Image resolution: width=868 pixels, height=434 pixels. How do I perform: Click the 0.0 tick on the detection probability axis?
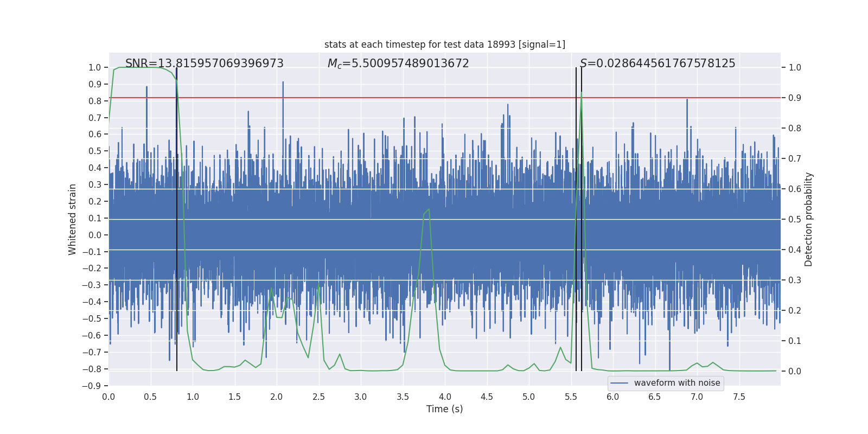point(795,372)
